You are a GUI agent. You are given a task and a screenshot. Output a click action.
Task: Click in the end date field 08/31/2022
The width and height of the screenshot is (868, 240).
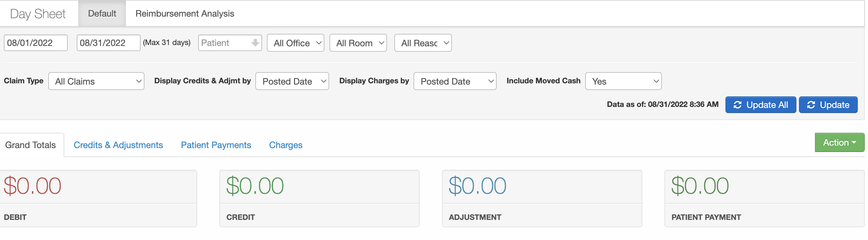(109, 43)
